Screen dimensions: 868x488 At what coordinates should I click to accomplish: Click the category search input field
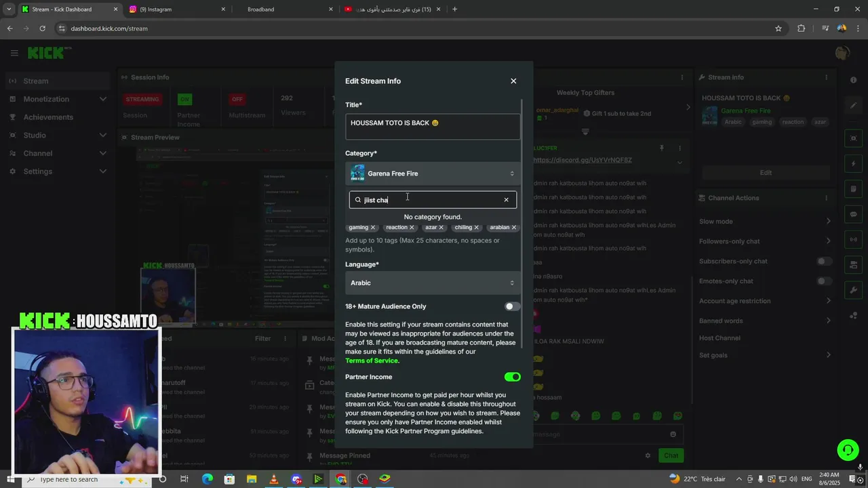[433, 200]
